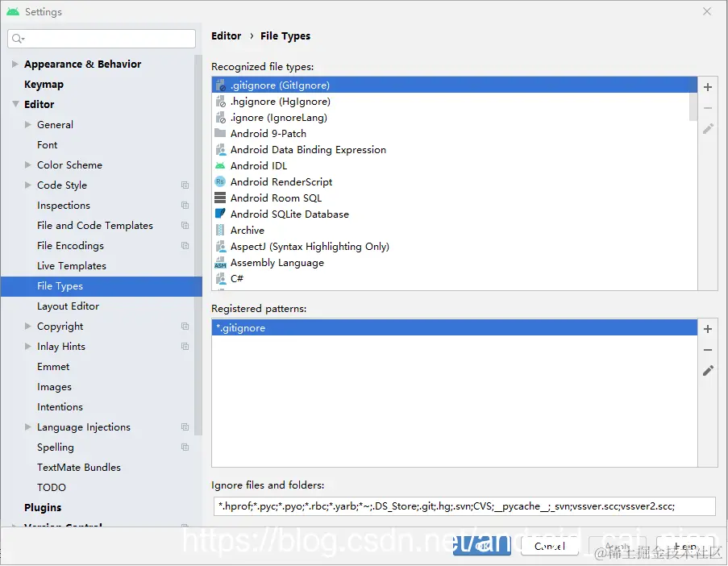Click the Android Room SQL icon
This screenshot has height=566, width=728.
click(x=220, y=198)
